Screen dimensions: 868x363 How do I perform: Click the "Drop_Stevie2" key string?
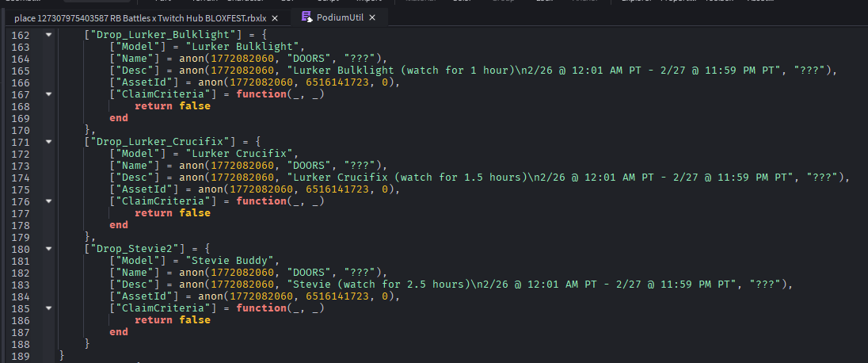point(135,248)
